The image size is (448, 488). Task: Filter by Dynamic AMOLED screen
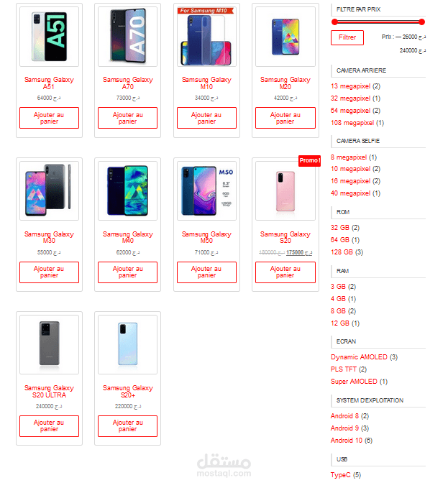(x=364, y=357)
